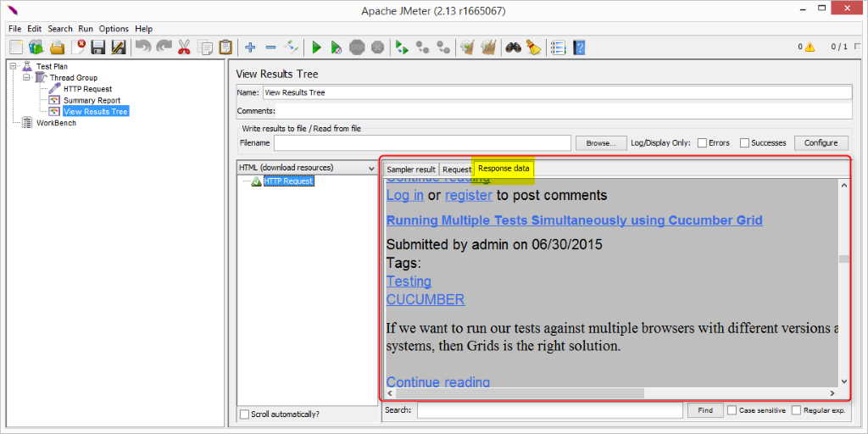Image resolution: width=868 pixels, height=434 pixels.
Task: Click the CUCUMBER tag link
Action: click(x=426, y=299)
